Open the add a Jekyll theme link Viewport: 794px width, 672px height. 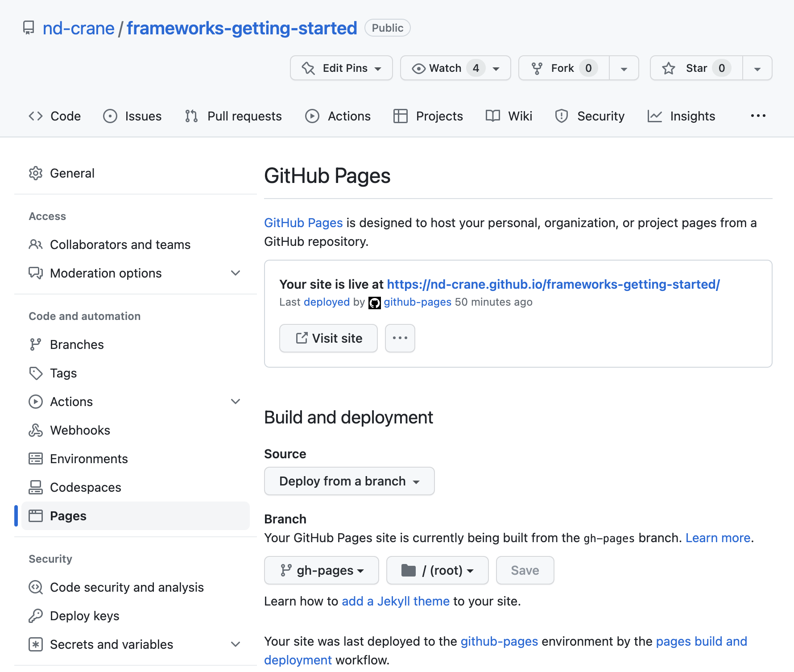point(395,601)
